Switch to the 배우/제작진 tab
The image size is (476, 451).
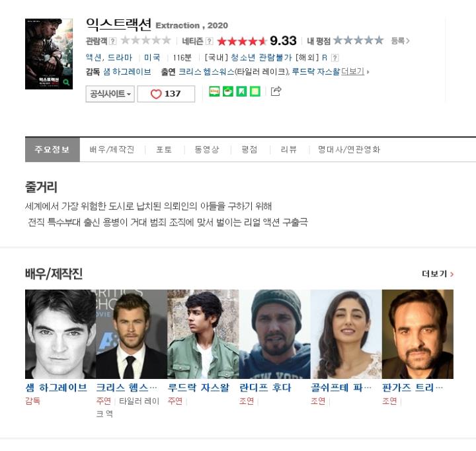[x=112, y=149]
